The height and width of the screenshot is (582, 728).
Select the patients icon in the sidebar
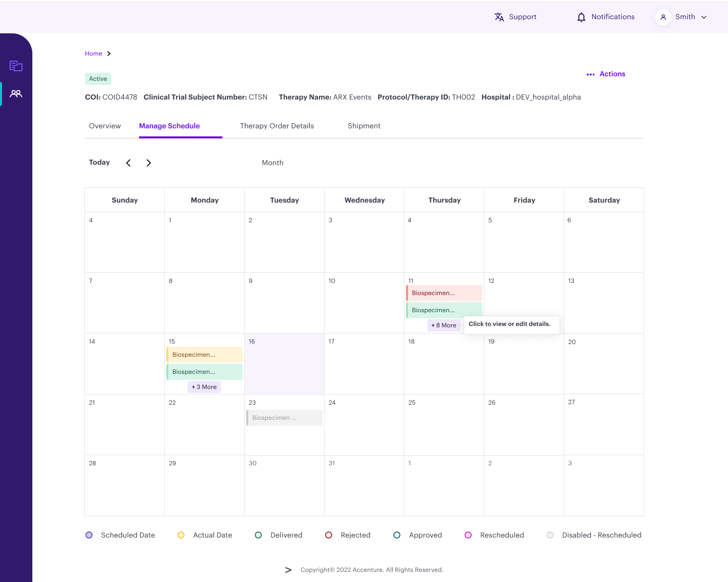[16, 93]
